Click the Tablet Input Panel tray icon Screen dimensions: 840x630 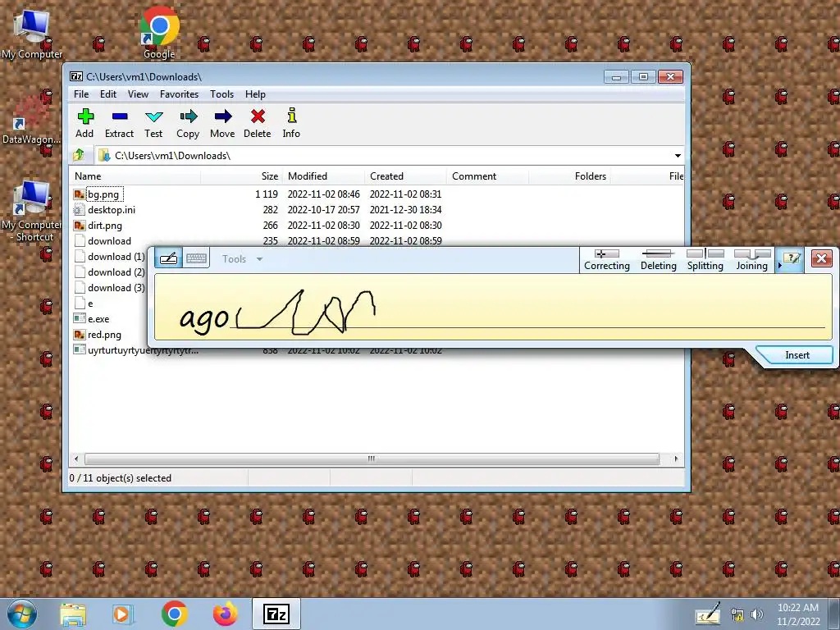pyautogui.click(x=707, y=614)
